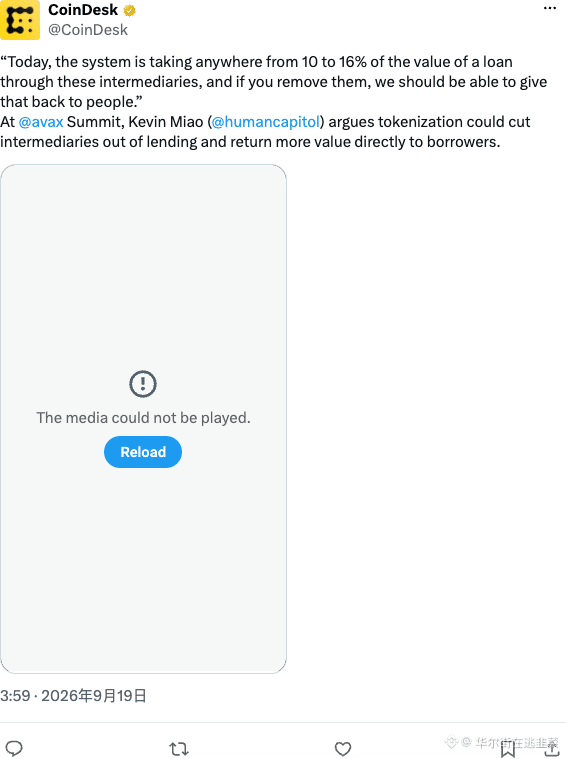Open the CoinDesk yellow profile avatar

[x=20, y=20]
